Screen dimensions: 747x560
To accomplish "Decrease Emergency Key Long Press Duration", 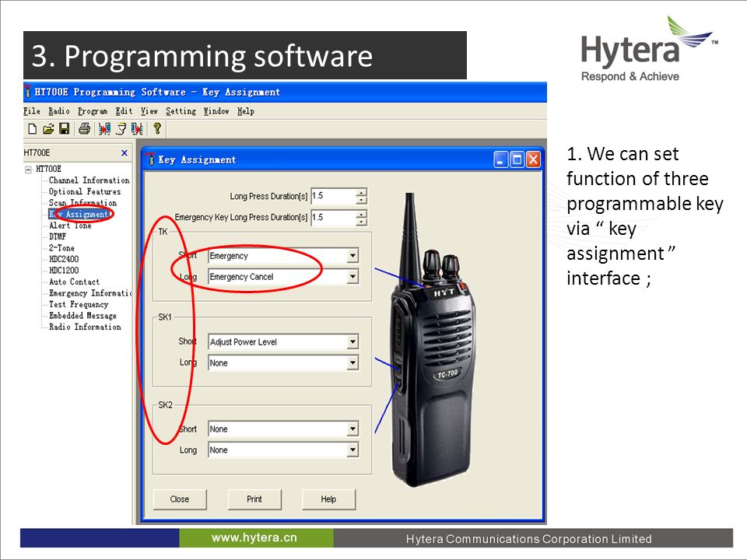I will pyautogui.click(x=362, y=222).
